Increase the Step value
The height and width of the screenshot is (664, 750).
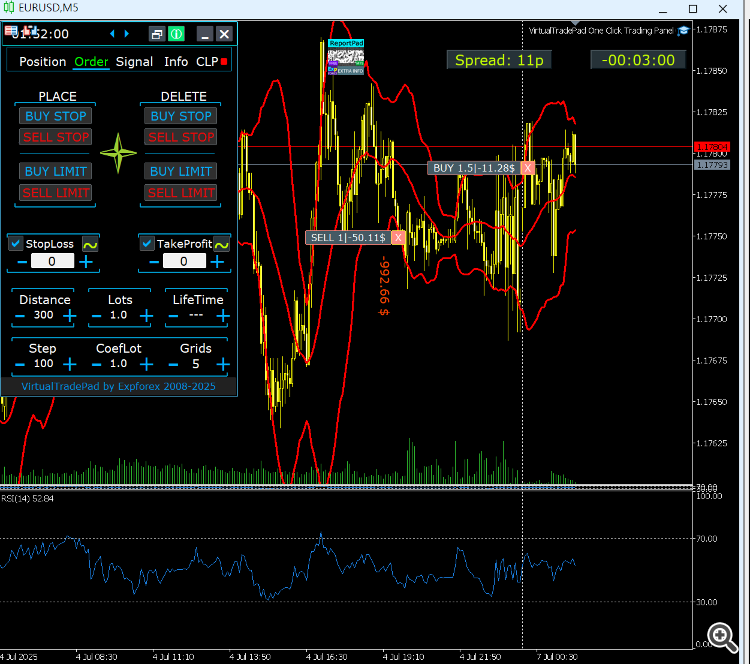70,365
